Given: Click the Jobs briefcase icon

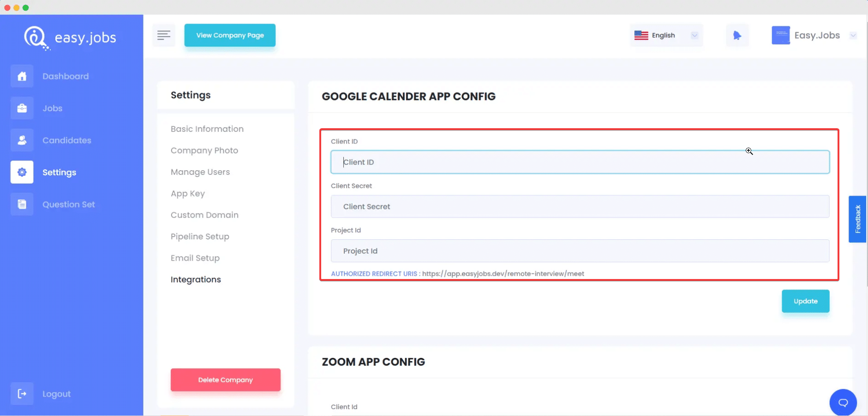Looking at the screenshot, I should click(22, 108).
